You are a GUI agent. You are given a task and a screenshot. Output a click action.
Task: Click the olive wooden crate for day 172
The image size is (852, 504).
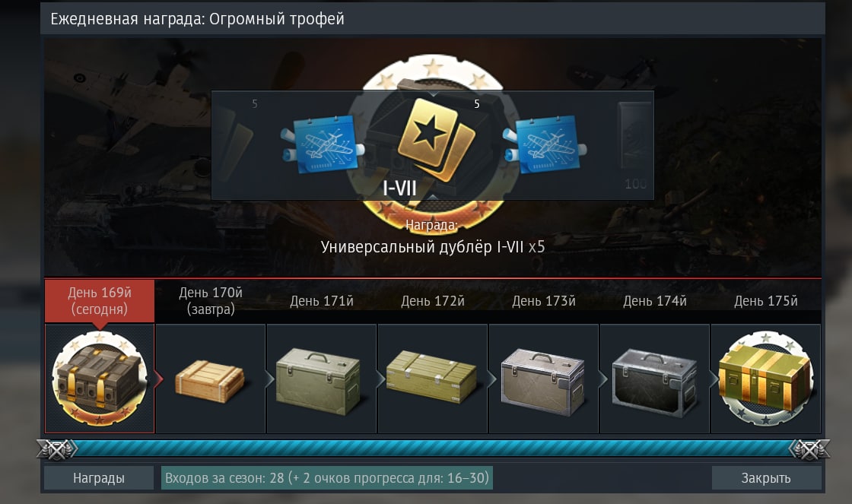point(431,376)
